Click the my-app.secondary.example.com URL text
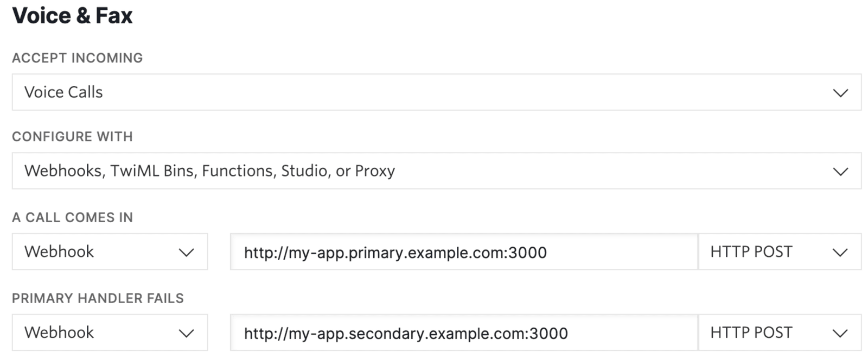Viewport: 868px width, 358px height. [x=406, y=332]
